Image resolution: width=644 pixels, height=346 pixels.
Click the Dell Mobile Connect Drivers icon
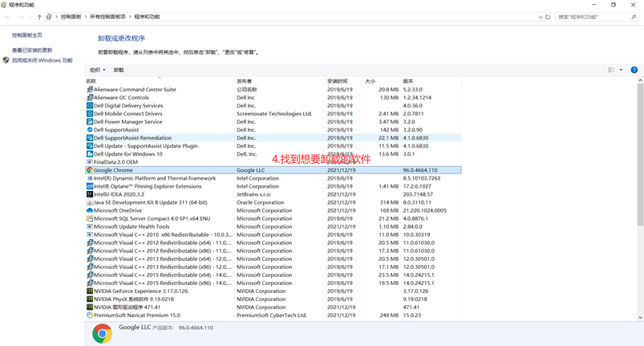[90, 113]
